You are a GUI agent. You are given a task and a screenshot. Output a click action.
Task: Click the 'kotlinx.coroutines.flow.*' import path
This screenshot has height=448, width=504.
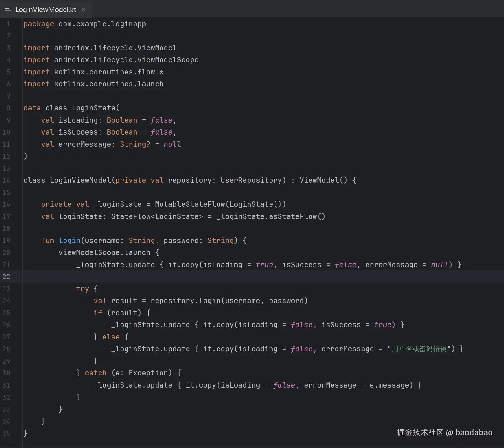click(x=109, y=72)
